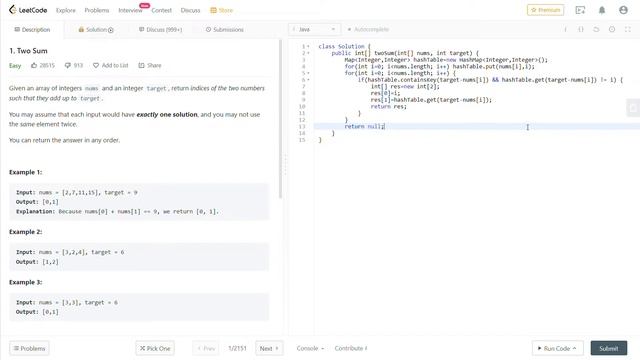The width and height of the screenshot is (640, 360).
Task: Switch to the Description tab
Action: 32,29
